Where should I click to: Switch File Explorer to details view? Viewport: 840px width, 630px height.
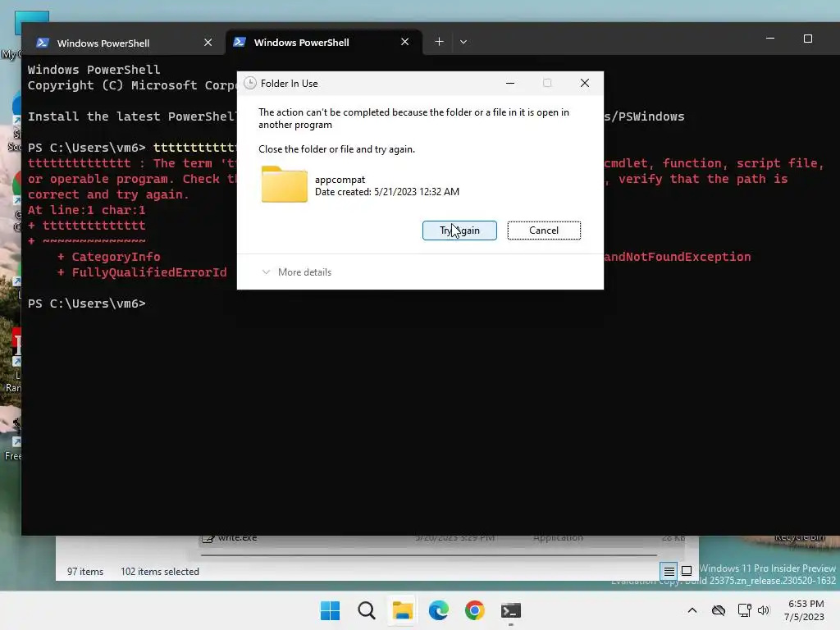point(669,571)
